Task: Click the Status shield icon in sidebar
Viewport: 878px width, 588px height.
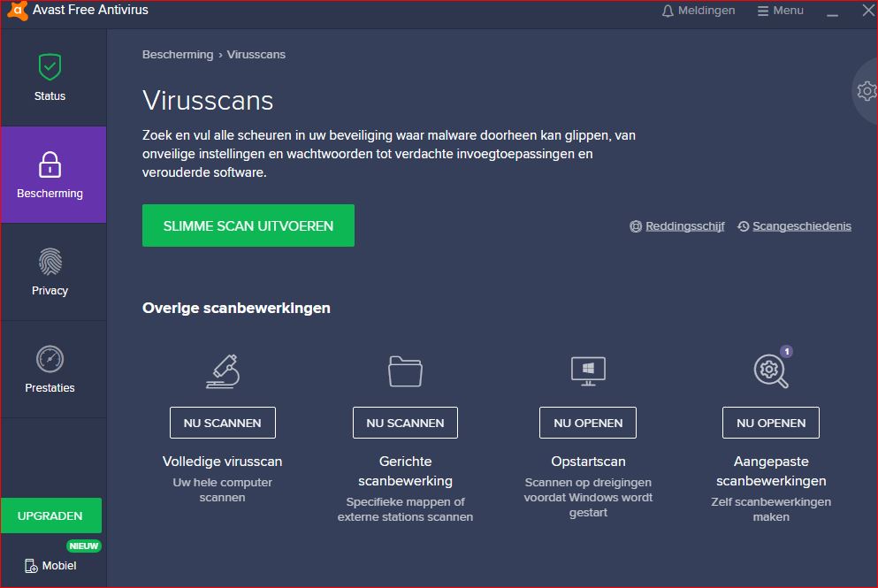Action: pyautogui.click(x=50, y=67)
